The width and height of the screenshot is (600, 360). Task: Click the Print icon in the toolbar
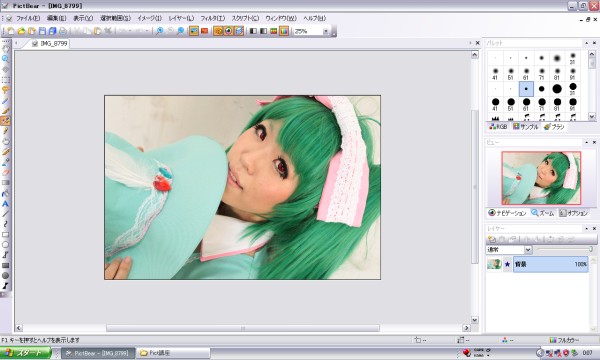(63, 31)
